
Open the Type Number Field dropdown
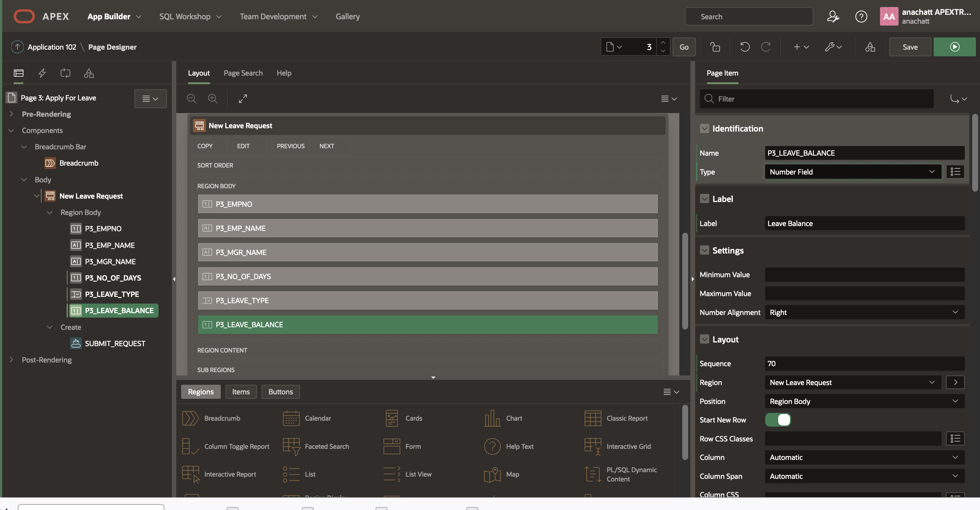click(852, 172)
